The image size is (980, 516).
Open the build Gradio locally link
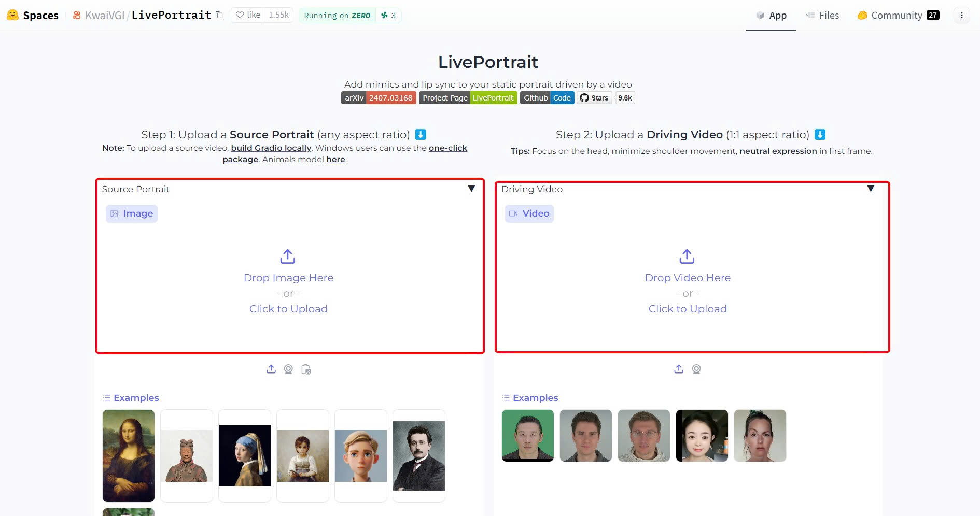click(271, 148)
